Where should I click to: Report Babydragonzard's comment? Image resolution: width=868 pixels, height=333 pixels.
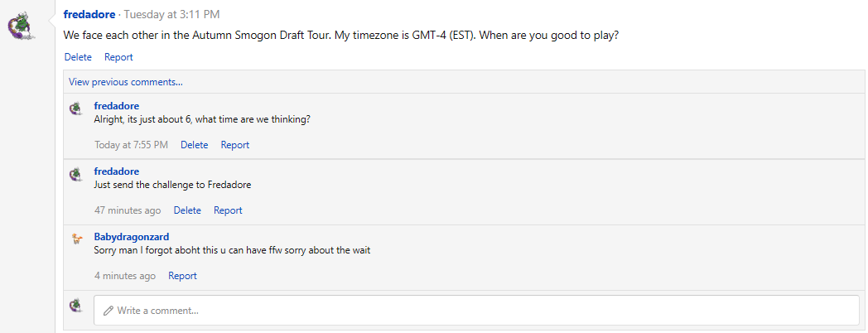tap(182, 276)
